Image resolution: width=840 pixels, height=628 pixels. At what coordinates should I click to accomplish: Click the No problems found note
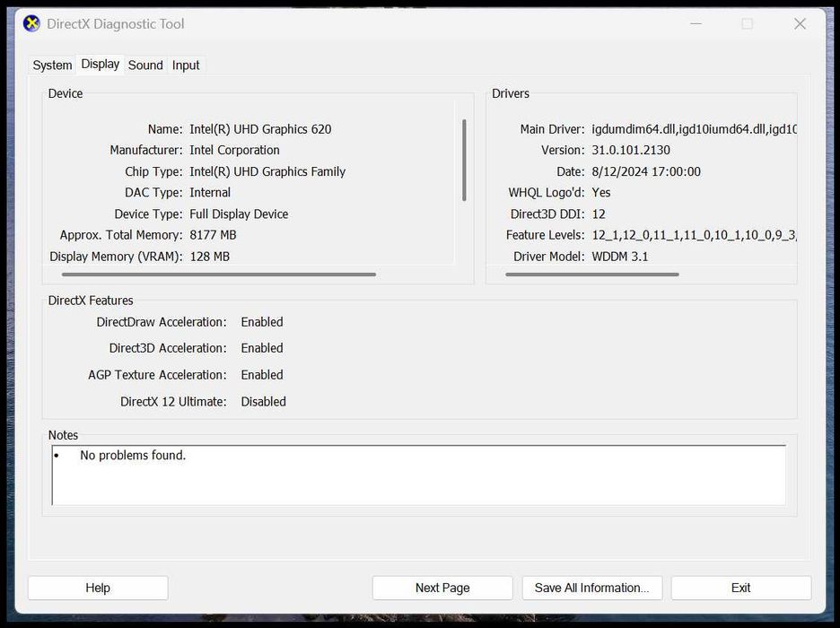click(133, 455)
